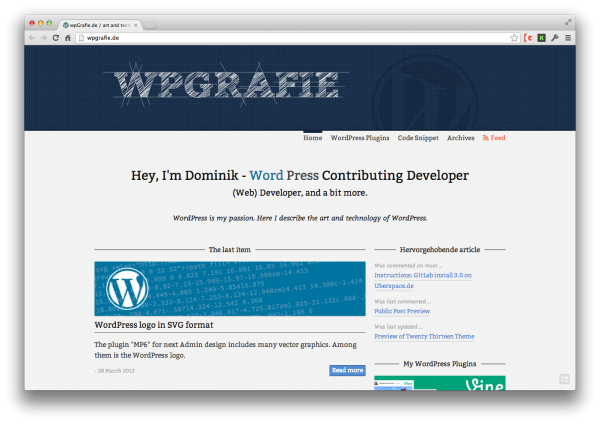The width and height of the screenshot is (600, 424).
Task: Click 'The last item' section heading
Action: 230,250
